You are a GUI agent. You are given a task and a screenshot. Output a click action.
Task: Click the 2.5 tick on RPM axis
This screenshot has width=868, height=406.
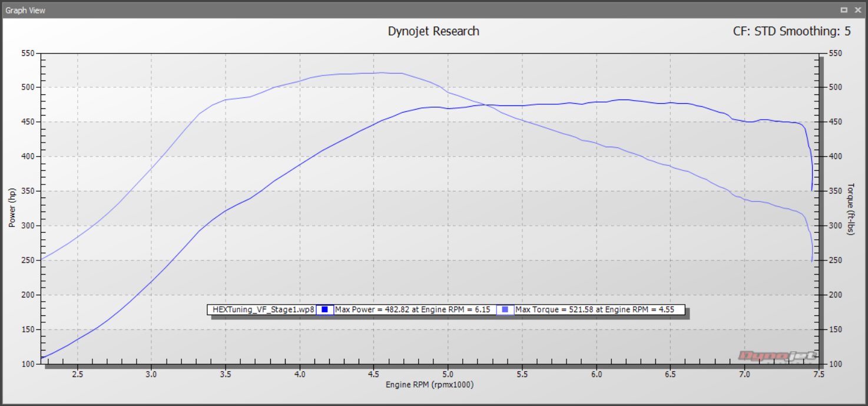pyautogui.click(x=77, y=374)
